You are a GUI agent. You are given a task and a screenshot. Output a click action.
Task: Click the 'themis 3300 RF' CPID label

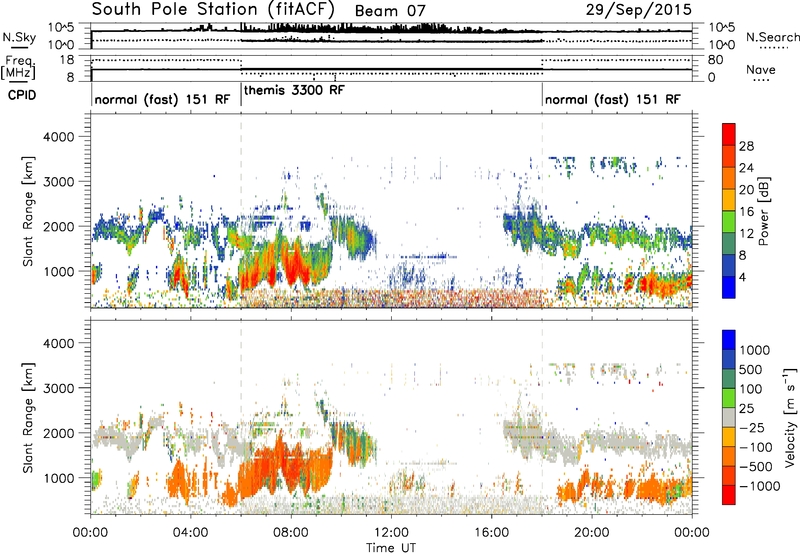pyautogui.click(x=294, y=91)
